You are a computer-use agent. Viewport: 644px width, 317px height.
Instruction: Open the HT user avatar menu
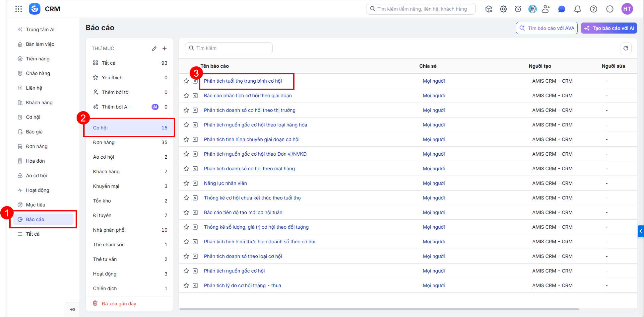[x=627, y=9]
